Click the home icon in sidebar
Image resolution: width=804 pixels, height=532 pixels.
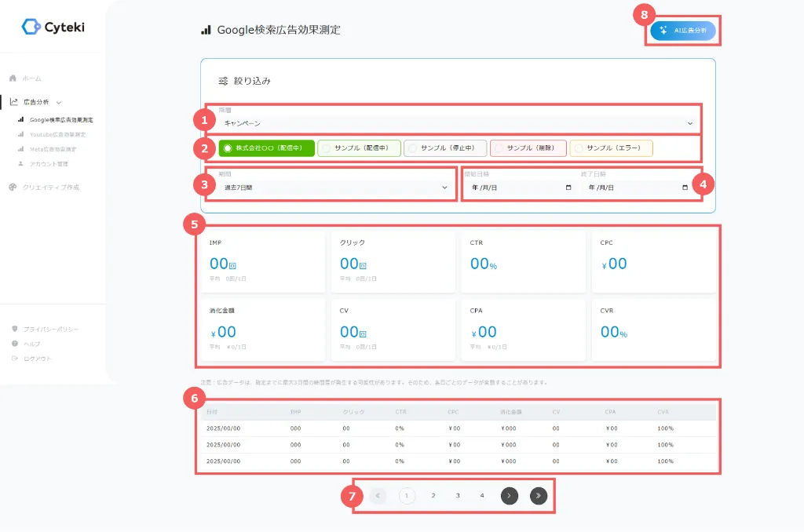coord(13,78)
